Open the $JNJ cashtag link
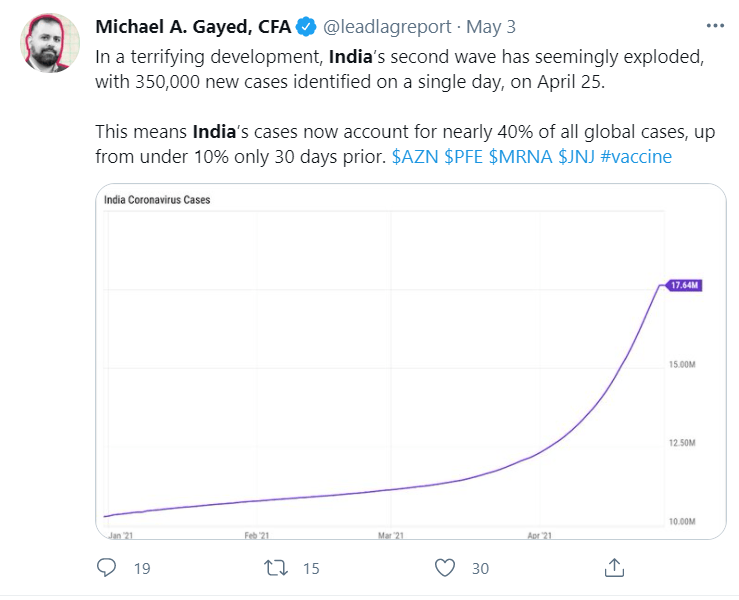Screen dimensions: 739x600 click(x=575, y=157)
